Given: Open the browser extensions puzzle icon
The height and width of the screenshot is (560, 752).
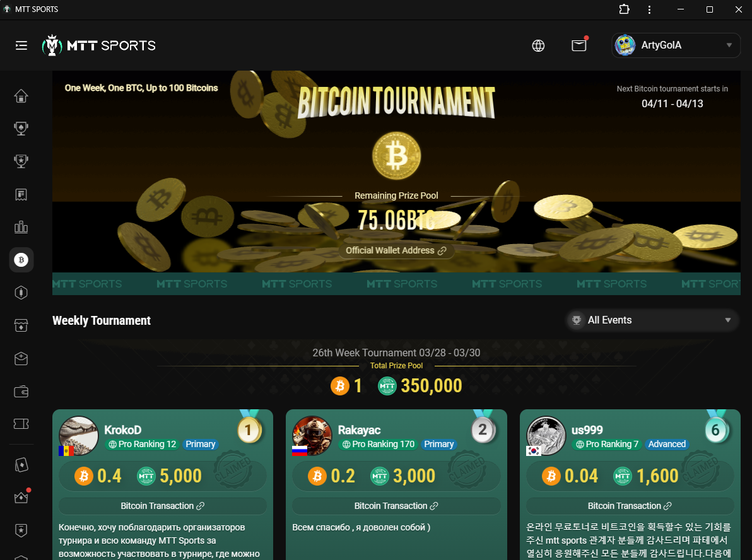Looking at the screenshot, I should [624, 9].
